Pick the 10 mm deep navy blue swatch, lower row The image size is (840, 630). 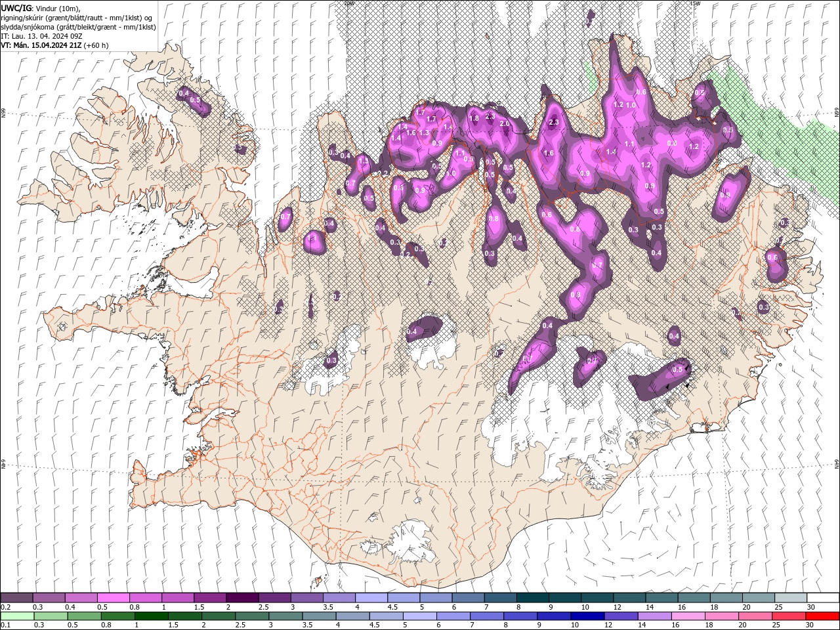pyautogui.click(x=587, y=616)
